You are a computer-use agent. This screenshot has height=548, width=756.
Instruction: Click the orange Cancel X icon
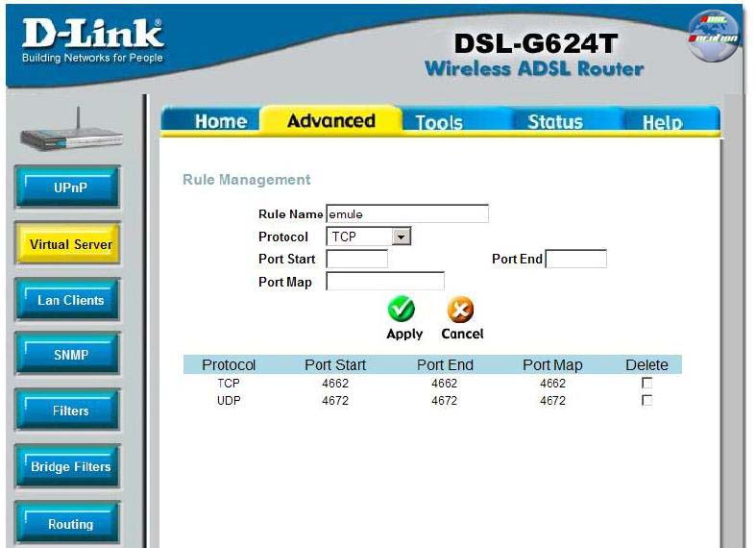[x=460, y=310]
